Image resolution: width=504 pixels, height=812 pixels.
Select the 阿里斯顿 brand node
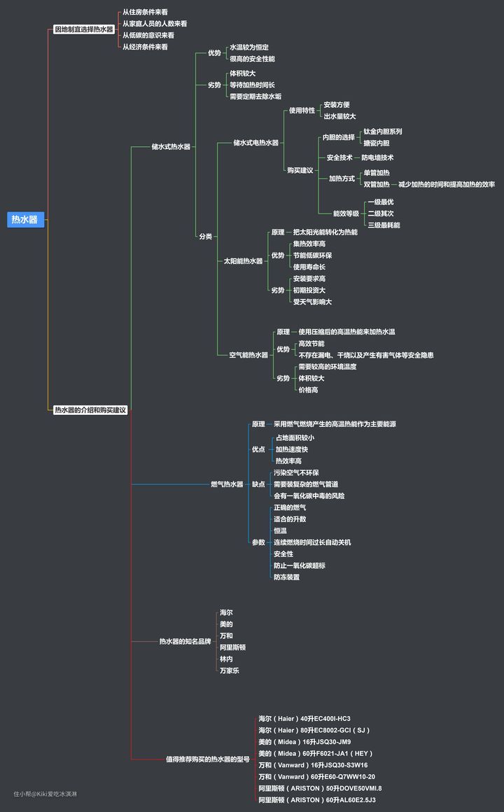click(x=232, y=647)
